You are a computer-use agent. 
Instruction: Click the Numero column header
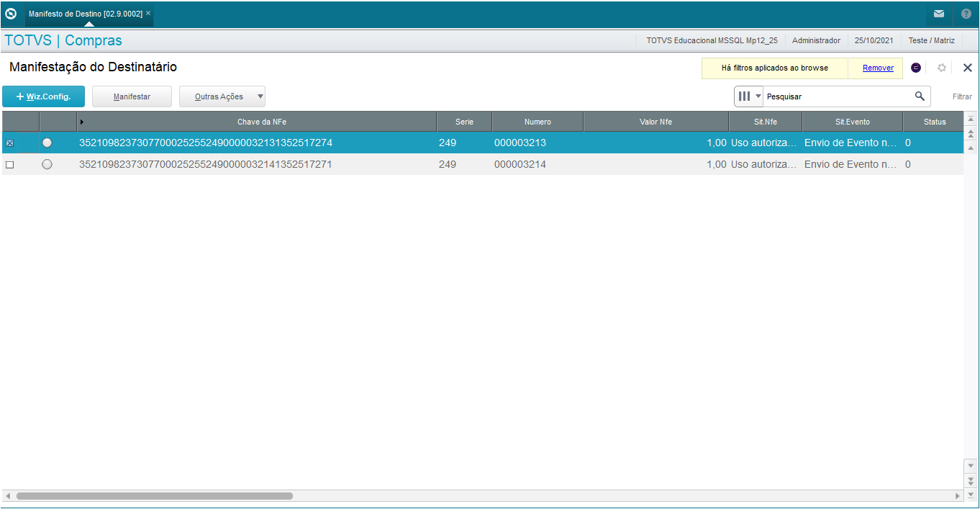coord(537,122)
